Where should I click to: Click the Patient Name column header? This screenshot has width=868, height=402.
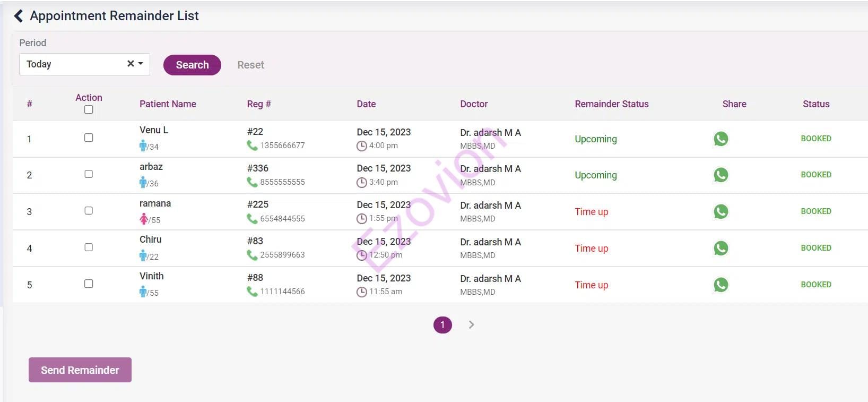coord(168,104)
